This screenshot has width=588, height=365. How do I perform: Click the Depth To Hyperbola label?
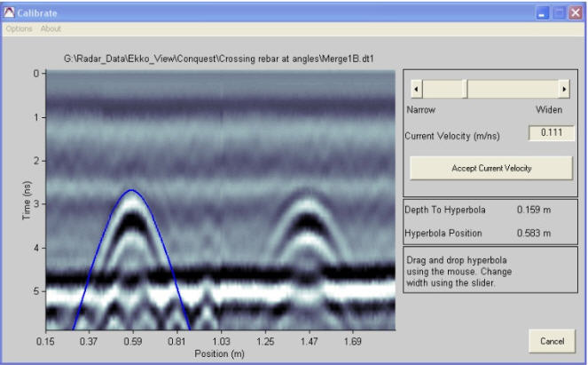[444, 210]
